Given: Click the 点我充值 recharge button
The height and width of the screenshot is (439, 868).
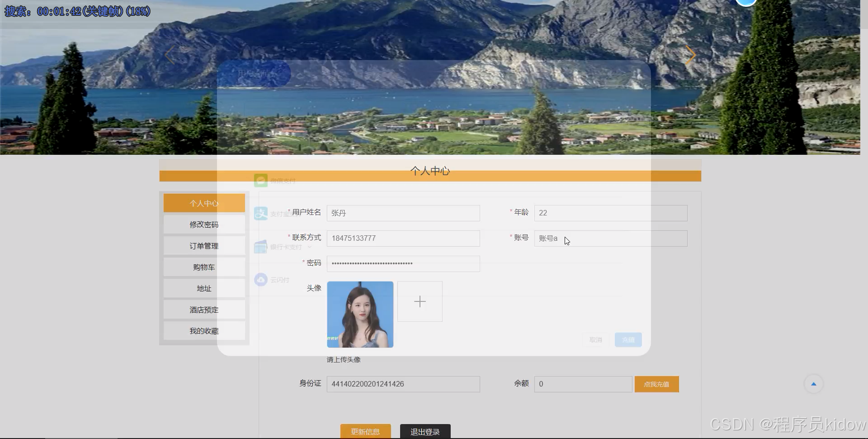Looking at the screenshot, I should 656,384.
